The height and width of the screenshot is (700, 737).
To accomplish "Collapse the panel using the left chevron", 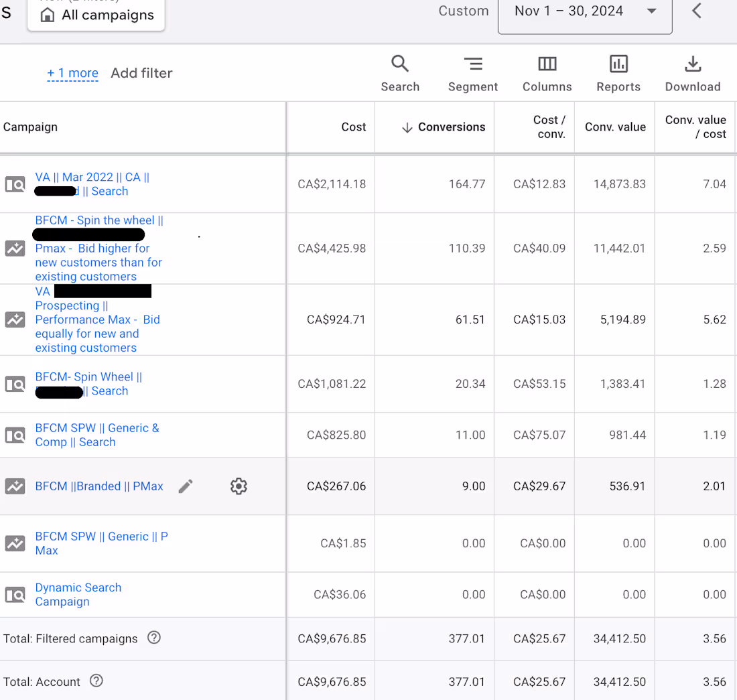I will tap(696, 11).
